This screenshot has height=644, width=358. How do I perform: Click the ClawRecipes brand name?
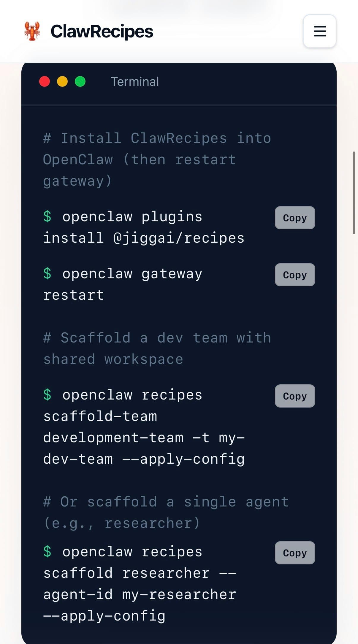pyautogui.click(x=102, y=31)
